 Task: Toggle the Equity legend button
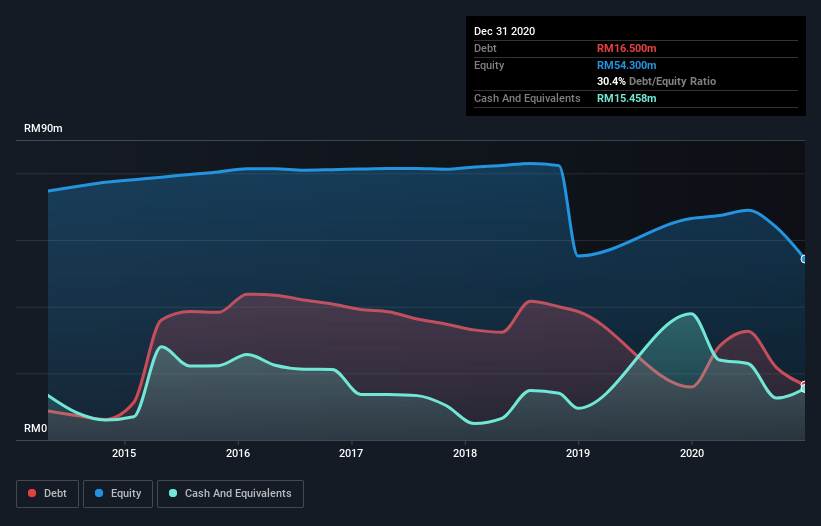[x=118, y=494]
